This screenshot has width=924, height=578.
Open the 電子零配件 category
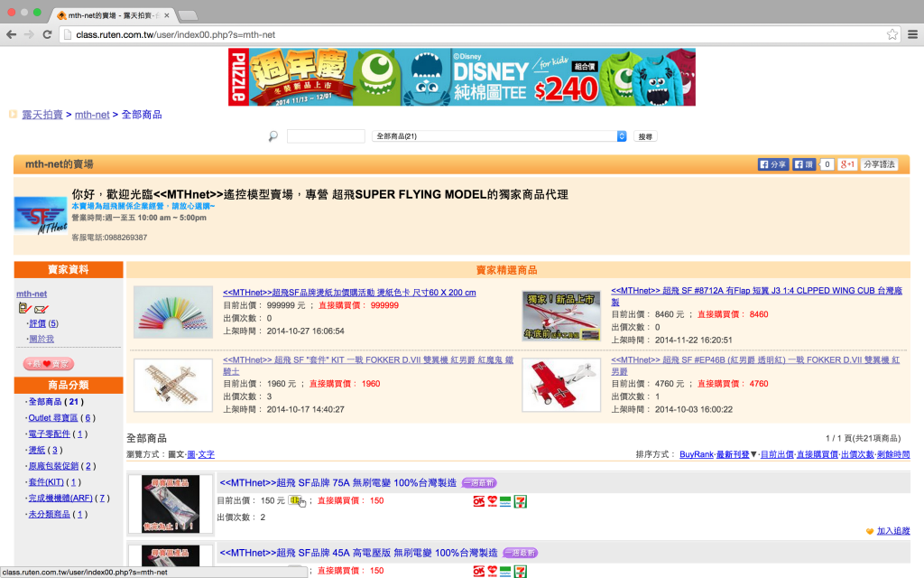click(49, 434)
